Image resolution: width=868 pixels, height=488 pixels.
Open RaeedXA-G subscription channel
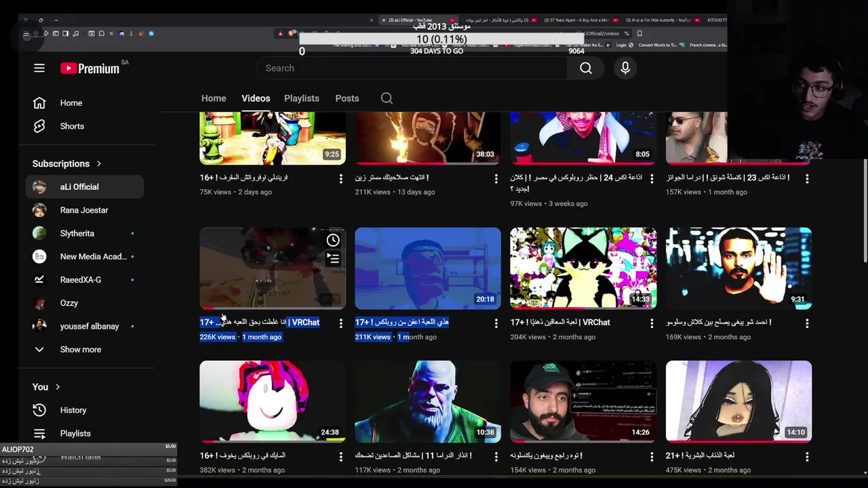click(x=85, y=279)
